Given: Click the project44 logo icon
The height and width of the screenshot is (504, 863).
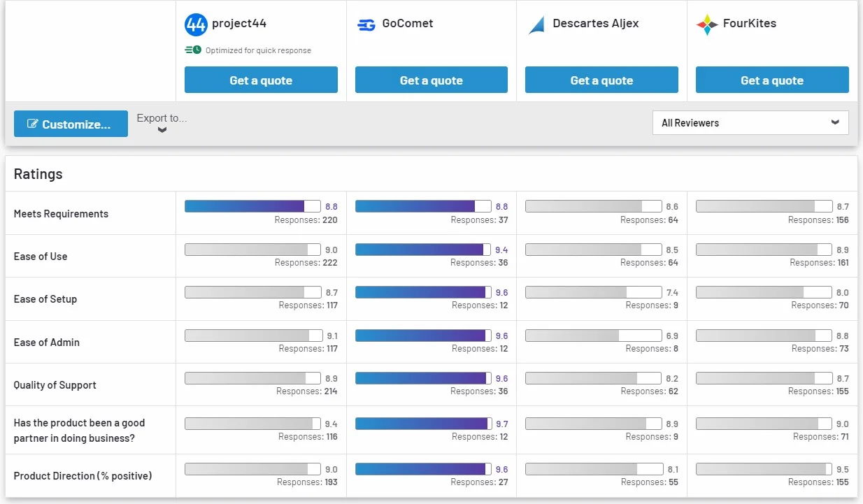Looking at the screenshot, I should click(x=196, y=24).
